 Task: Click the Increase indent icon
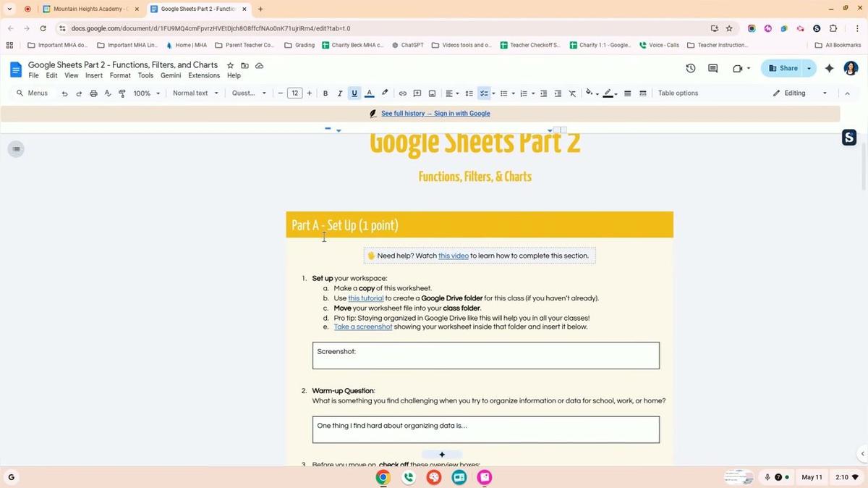pos(558,93)
